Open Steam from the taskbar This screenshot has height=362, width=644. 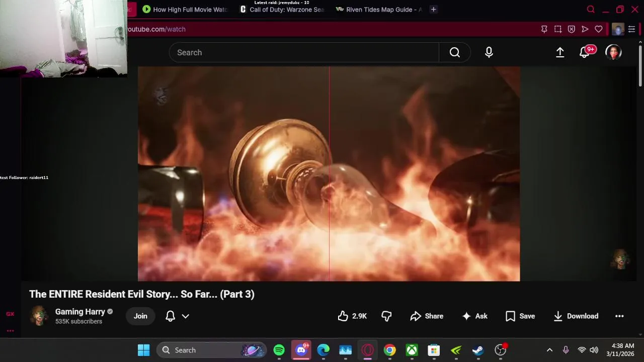(x=478, y=350)
